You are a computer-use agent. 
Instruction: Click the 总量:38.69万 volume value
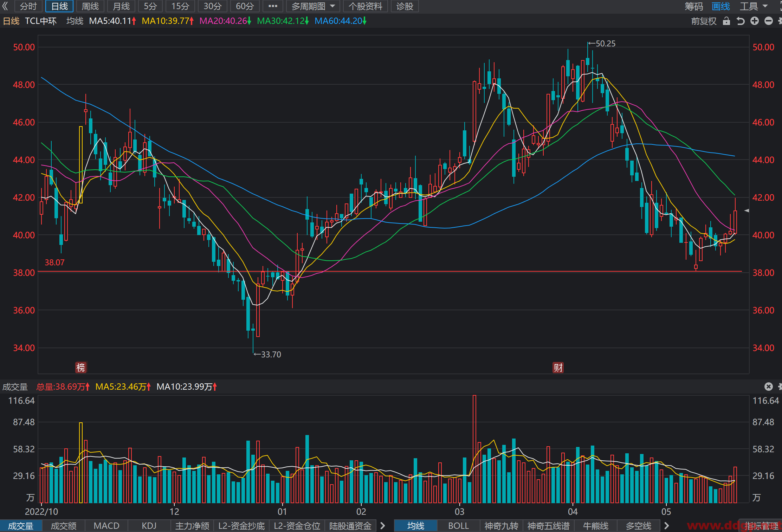(x=63, y=387)
